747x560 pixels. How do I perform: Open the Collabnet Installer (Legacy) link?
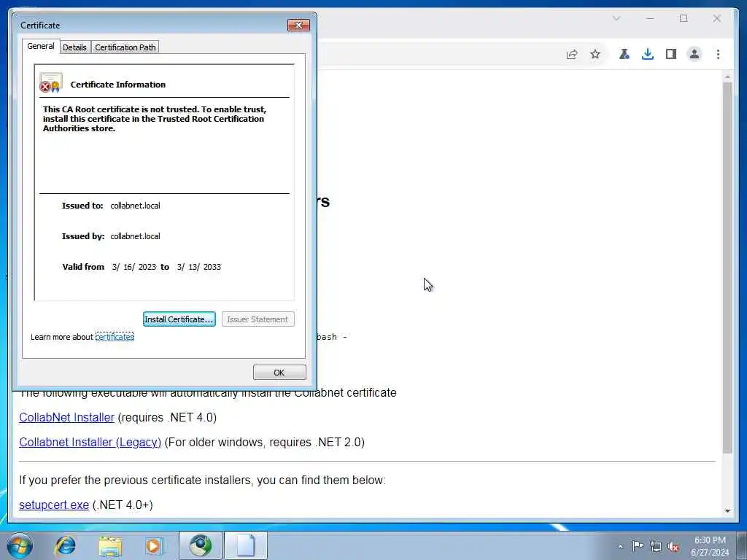(90, 442)
